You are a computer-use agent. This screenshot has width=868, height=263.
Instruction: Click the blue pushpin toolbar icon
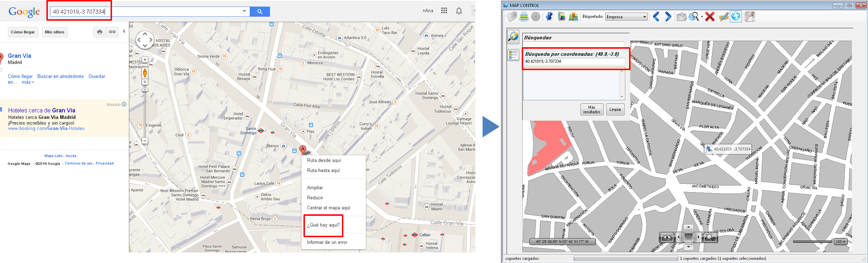click(x=549, y=17)
